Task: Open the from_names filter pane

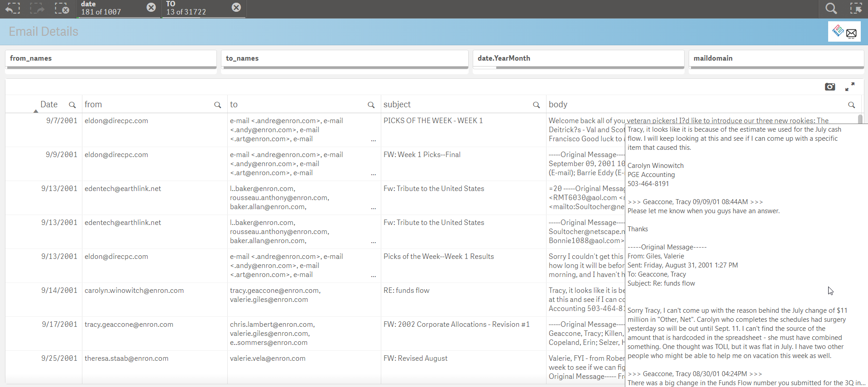Action: coord(111,60)
